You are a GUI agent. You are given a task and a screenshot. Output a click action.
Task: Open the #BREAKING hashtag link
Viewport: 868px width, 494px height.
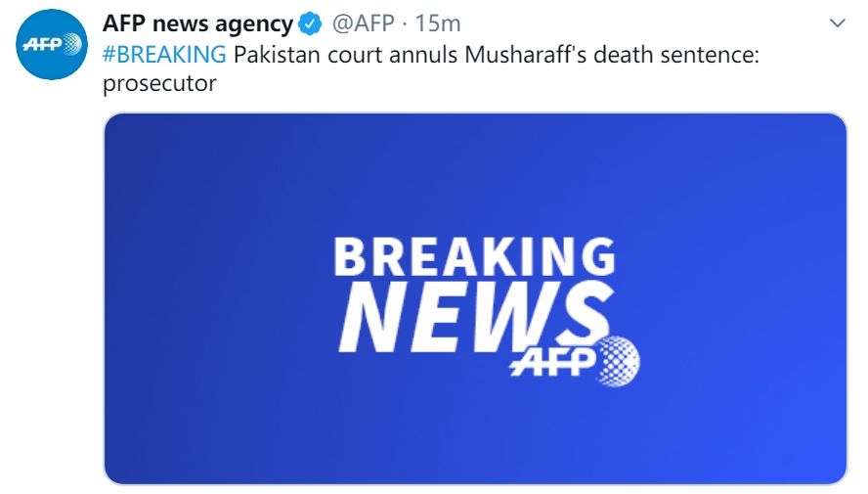164,55
